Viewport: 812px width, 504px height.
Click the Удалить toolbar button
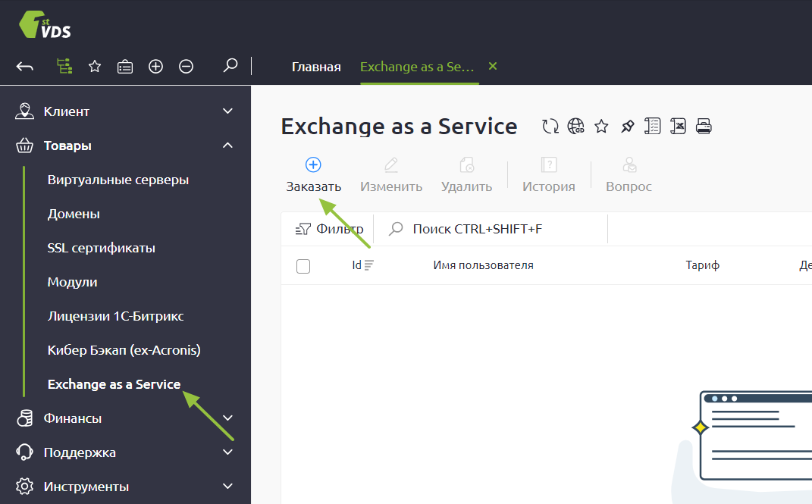coord(466,175)
